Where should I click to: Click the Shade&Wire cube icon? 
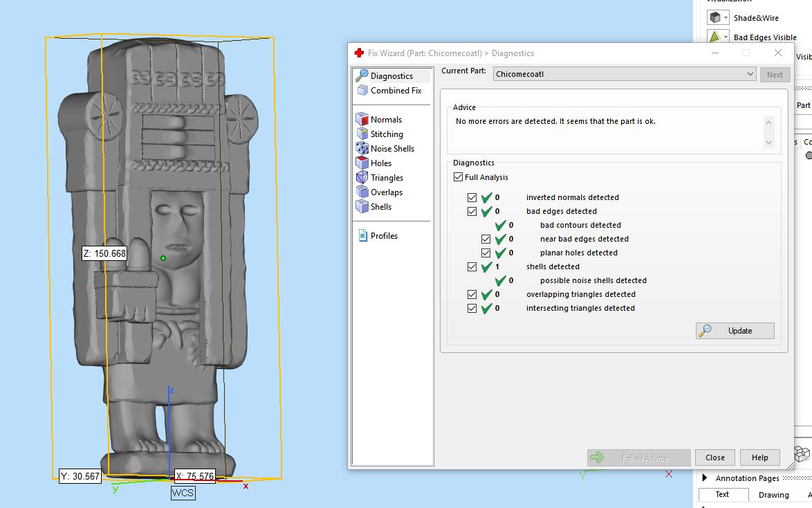714,17
